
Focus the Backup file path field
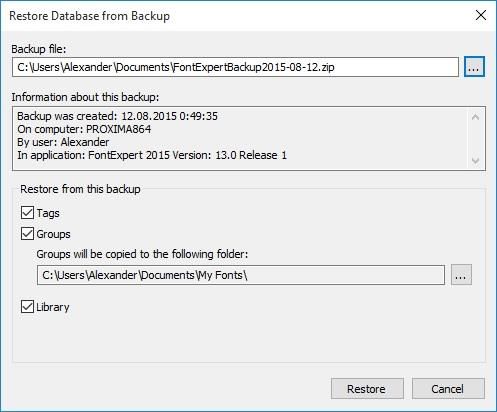pyautogui.click(x=235, y=67)
